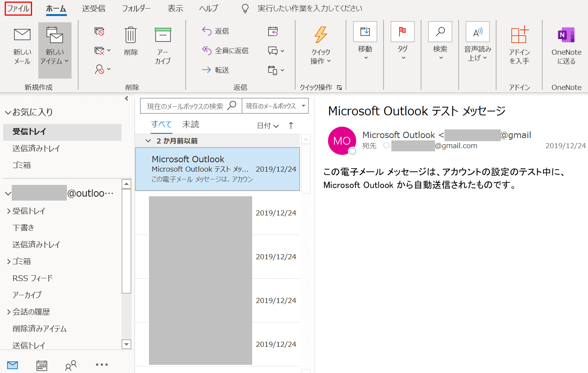Click the mailbox search input field

pyautogui.click(x=185, y=106)
